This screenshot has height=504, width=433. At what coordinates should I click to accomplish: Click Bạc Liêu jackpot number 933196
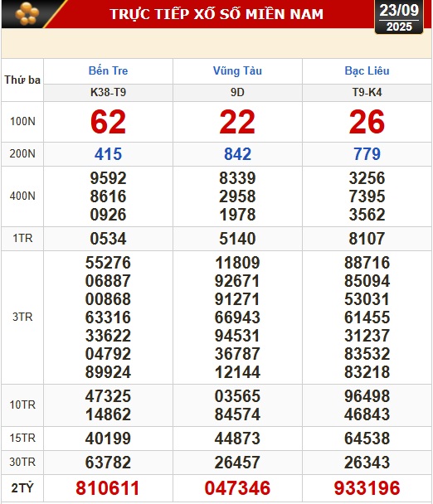click(x=367, y=488)
